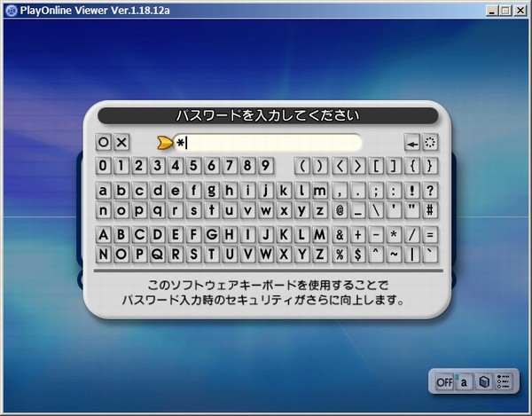Tap the dollar sign key

click(x=357, y=255)
